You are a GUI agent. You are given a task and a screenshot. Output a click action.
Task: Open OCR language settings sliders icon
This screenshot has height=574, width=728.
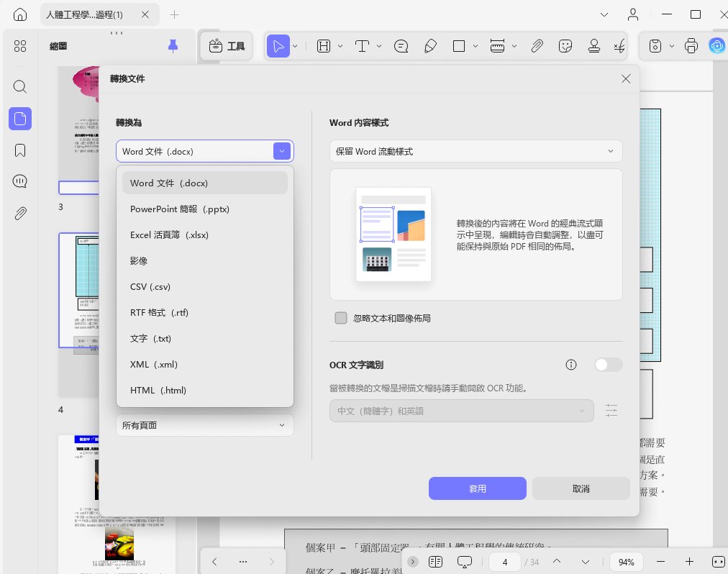[611, 411]
